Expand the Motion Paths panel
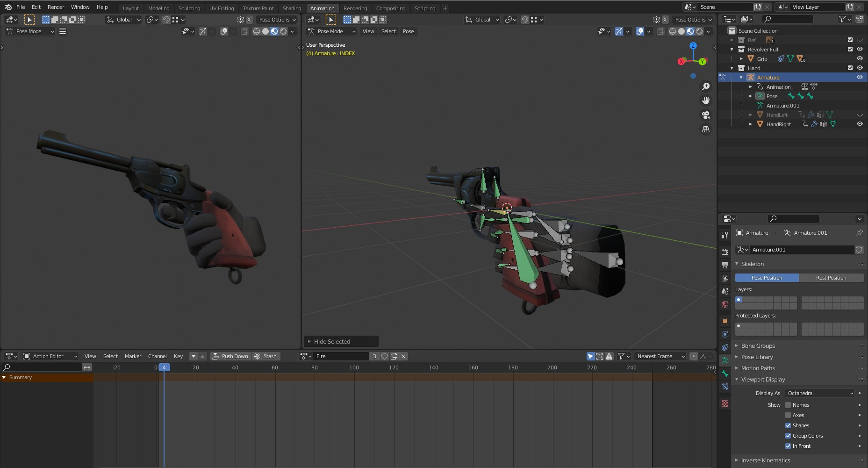 (x=758, y=368)
